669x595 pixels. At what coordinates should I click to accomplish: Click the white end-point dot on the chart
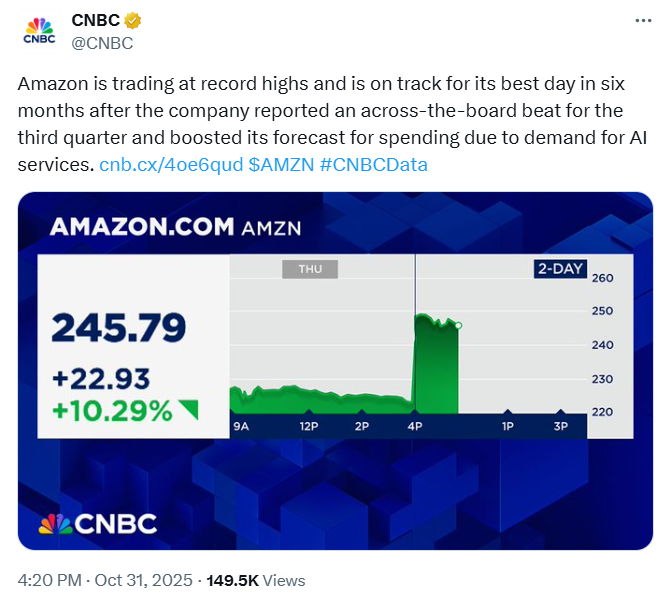pyautogui.click(x=458, y=325)
